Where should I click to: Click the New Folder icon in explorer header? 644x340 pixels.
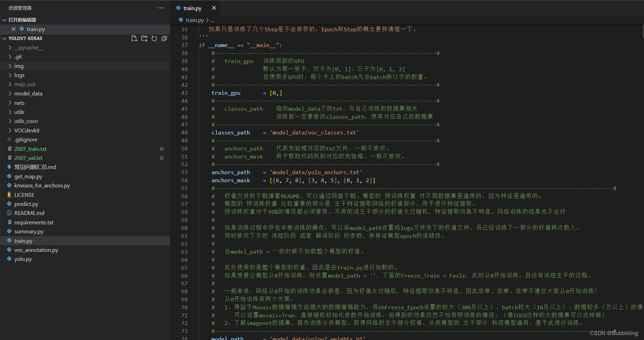tap(144, 38)
